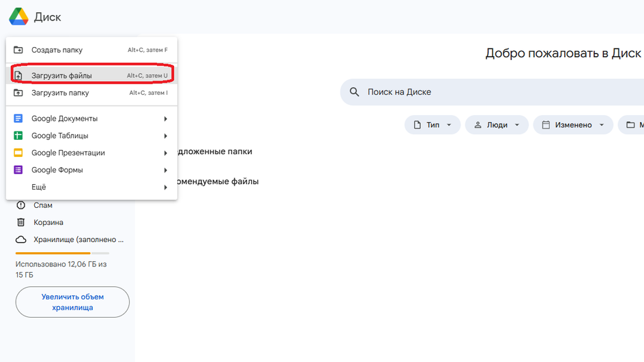This screenshot has width=644, height=362.
Task: Open the Тип filter dropdown
Action: (433, 125)
